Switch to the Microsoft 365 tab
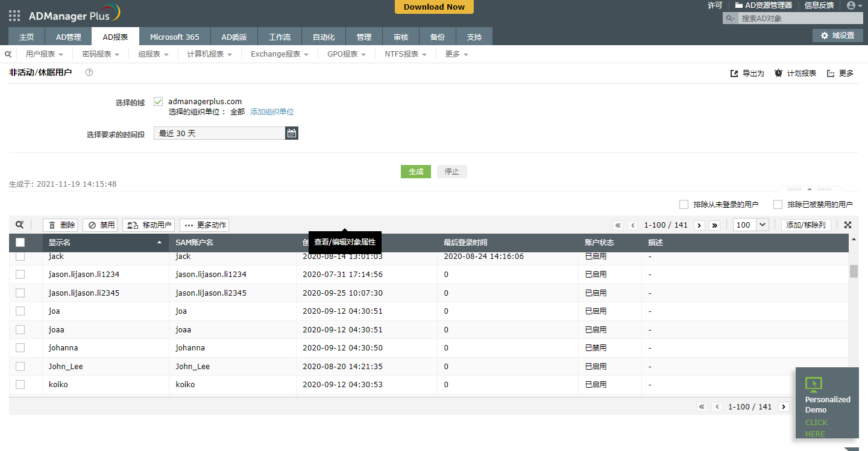This screenshot has width=868, height=451. tap(174, 37)
